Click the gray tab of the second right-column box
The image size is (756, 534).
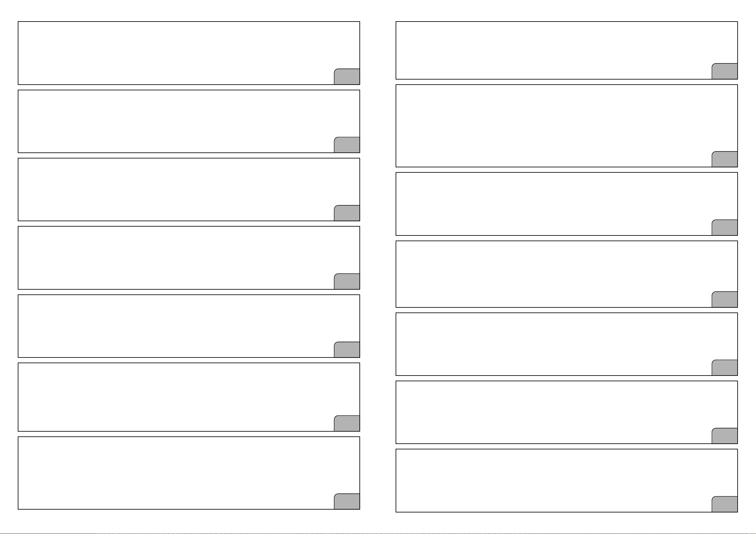(724, 159)
